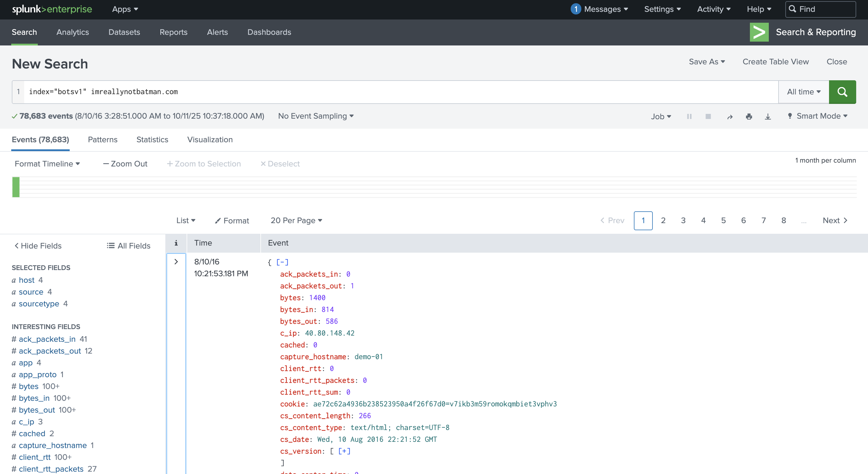
Task: Run search with green magnifier button
Action: coord(842,91)
